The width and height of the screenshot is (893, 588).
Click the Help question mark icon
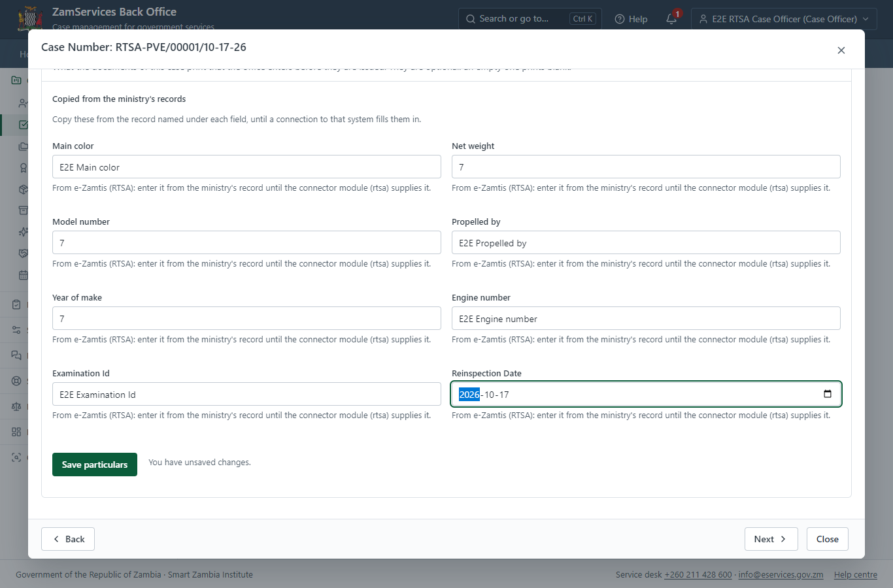click(620, 19)
